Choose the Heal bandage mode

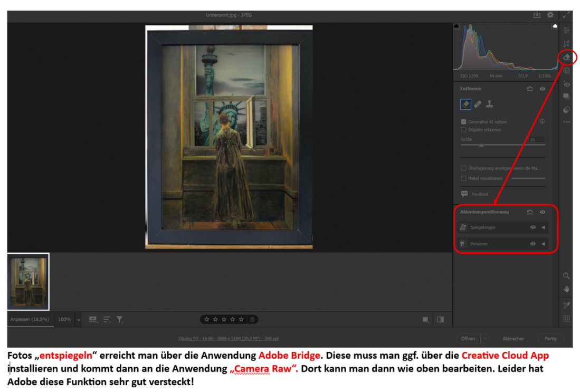(x=478, y=104)
